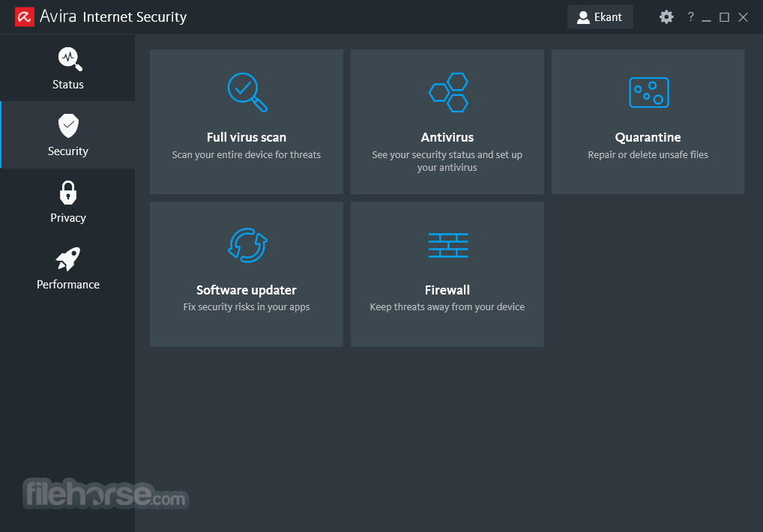Open the Software updater tile title
Viewport: 763px width, 532px height.
pos(247,290)
